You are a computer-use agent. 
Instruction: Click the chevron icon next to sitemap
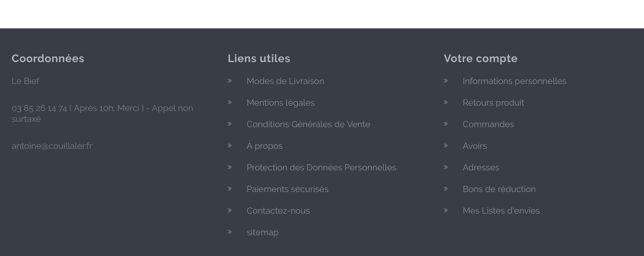pos(230,232)
